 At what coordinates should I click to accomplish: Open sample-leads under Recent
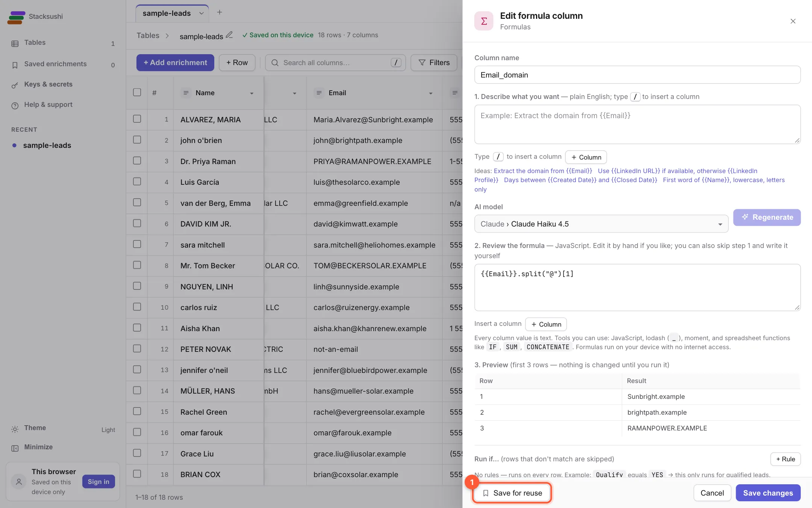tap(47, 145)
